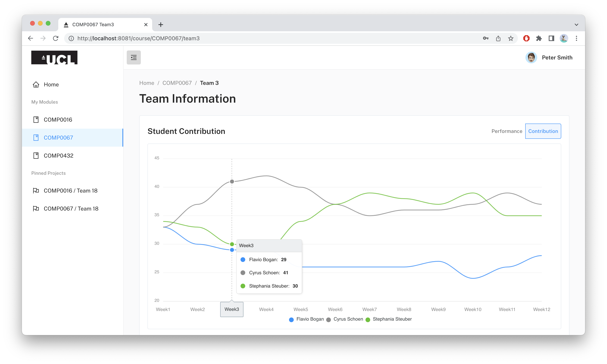Toggle Cyrus Schoen series in legend
607x364 pixels.
pos(345,319)
